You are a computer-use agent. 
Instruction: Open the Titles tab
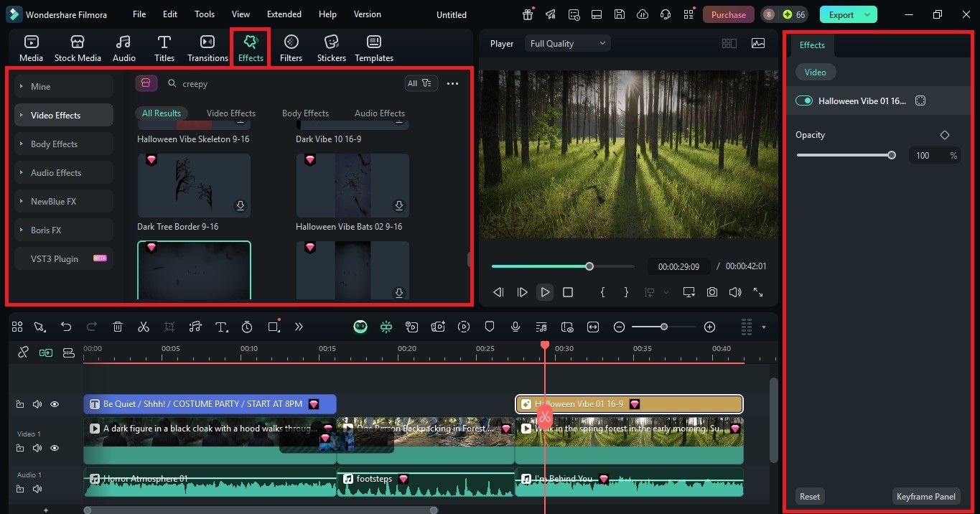click(164, 48)
